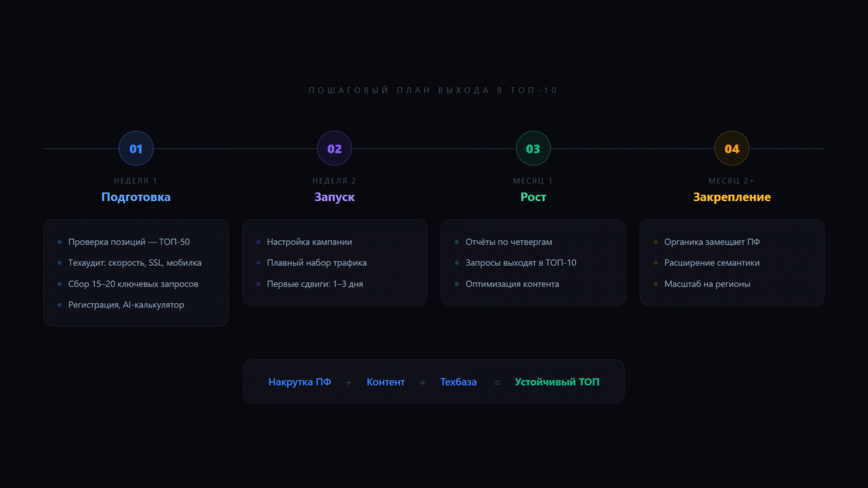This screenshot has height=488, width=868.
Task: Click the blue 01 step circle
Action: [136, 149]
